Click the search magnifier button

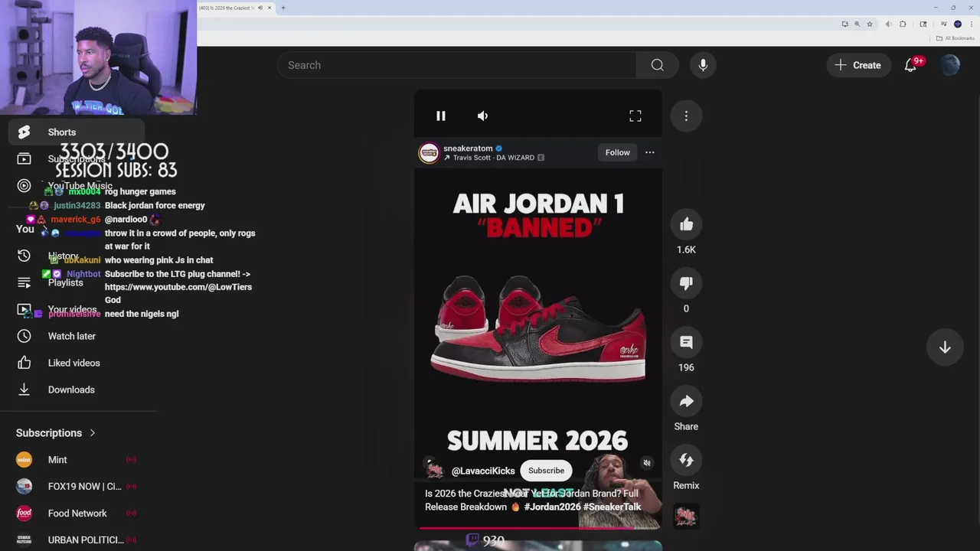click(x=657, y=65)
